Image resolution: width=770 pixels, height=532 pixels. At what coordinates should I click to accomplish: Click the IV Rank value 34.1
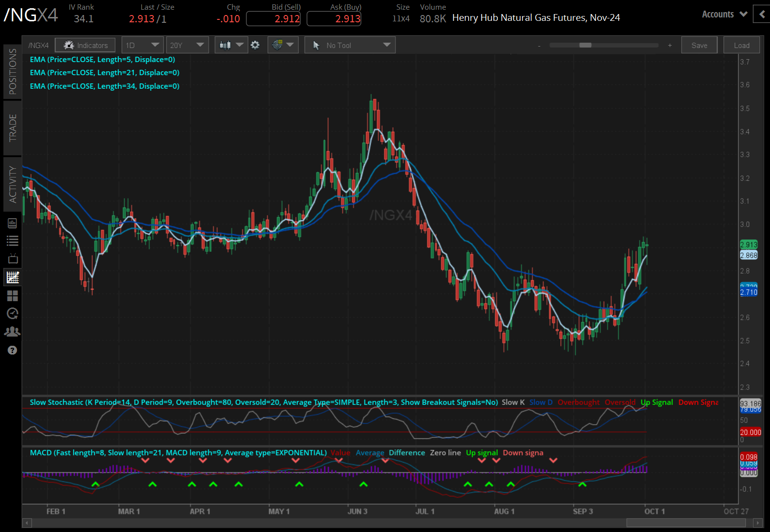coord(83,18)
